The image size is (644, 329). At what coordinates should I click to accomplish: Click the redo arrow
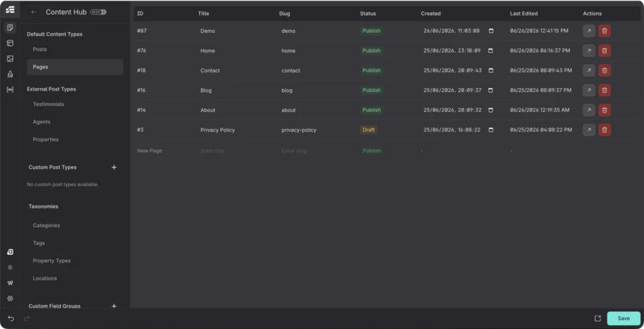[26, 318]
